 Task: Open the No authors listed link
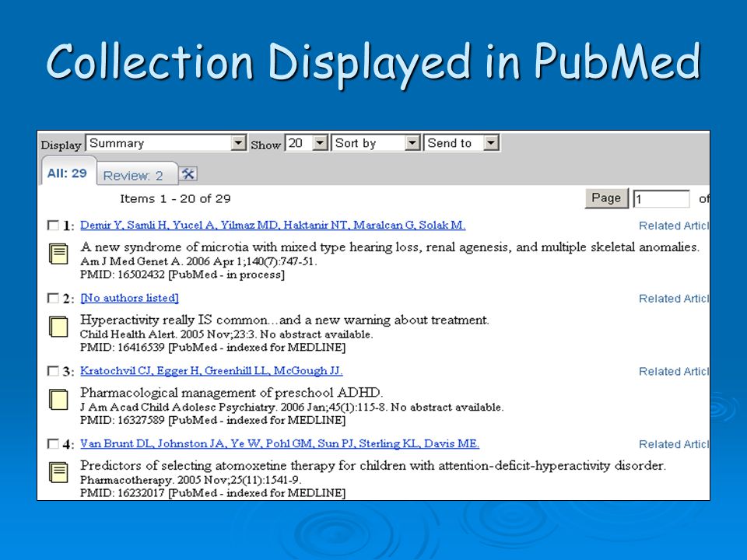[x=130, y=298]
